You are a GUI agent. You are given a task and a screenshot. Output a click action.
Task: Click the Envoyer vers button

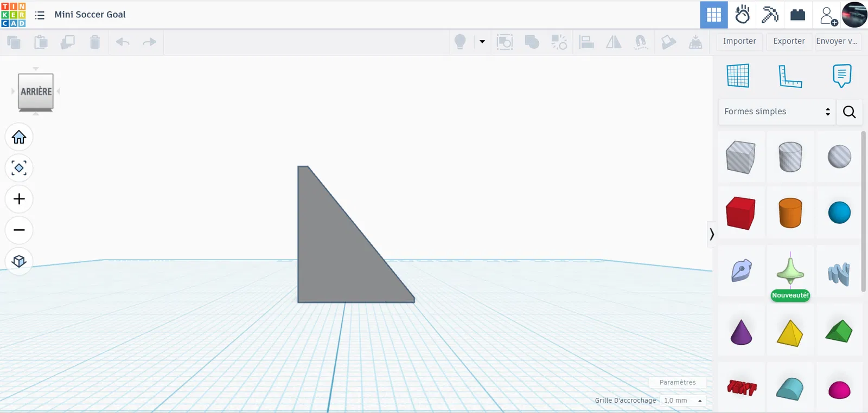coord(837,41)
